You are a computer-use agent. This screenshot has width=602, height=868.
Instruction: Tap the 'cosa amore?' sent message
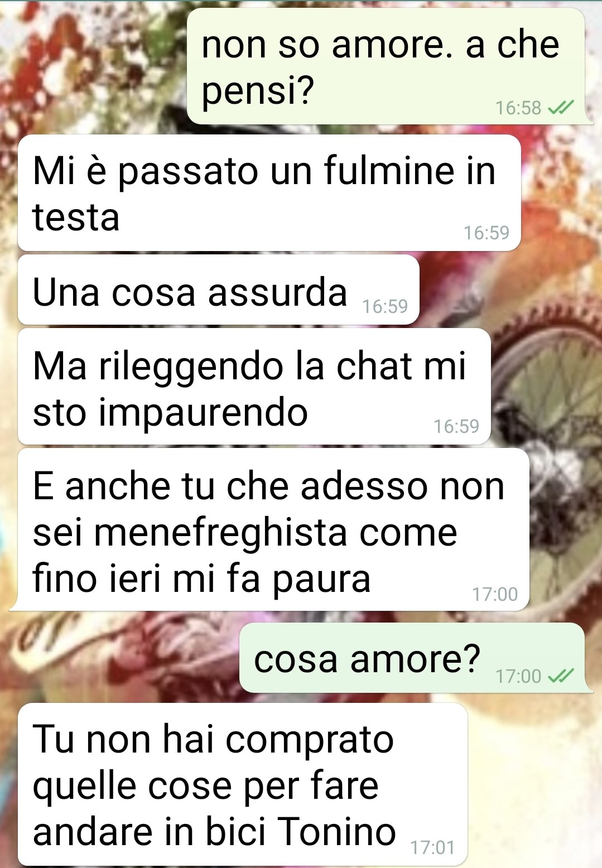(412, 658)
